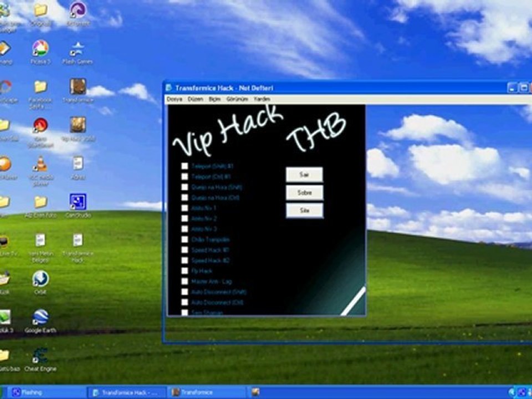Select the Vip Hack desktop icon
The width and height of the screenshot is (532, 399).
click(78, 129)
